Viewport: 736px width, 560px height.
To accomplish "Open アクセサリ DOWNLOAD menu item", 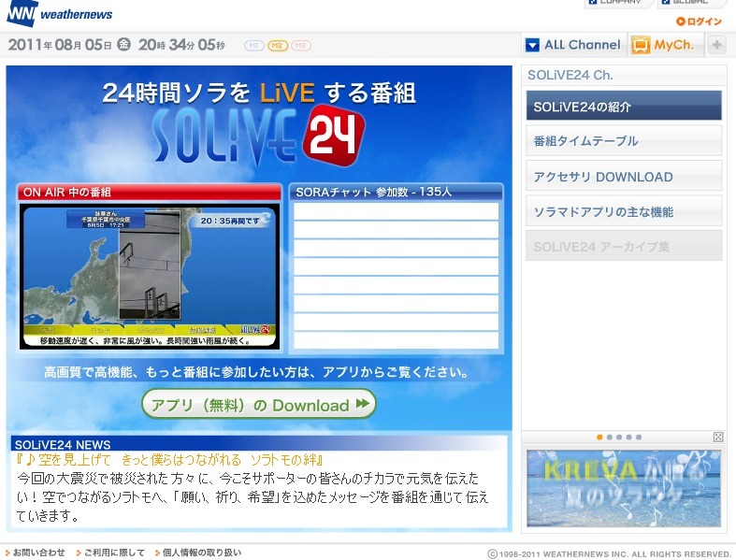I will pos(624,176).
